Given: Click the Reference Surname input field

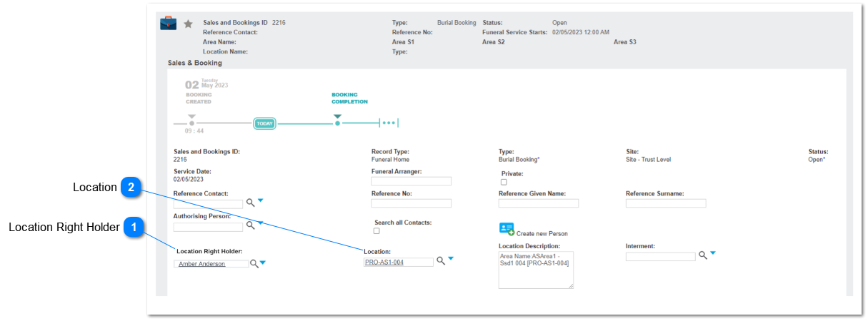Looking at the screenshot, I should click(x=666, y=203).
